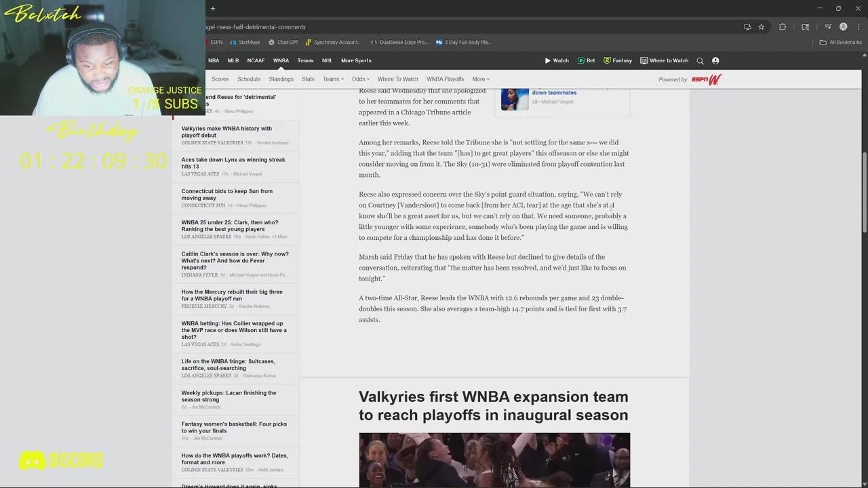Click the espnW logo
Screen dimensions: 868x488
[x=707, y=79]
